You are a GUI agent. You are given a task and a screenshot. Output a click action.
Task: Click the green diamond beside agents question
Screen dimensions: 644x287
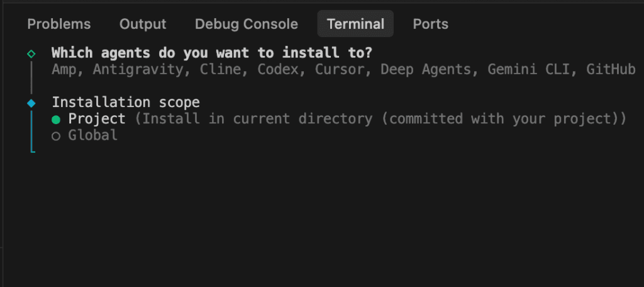[x=31, y=53]
